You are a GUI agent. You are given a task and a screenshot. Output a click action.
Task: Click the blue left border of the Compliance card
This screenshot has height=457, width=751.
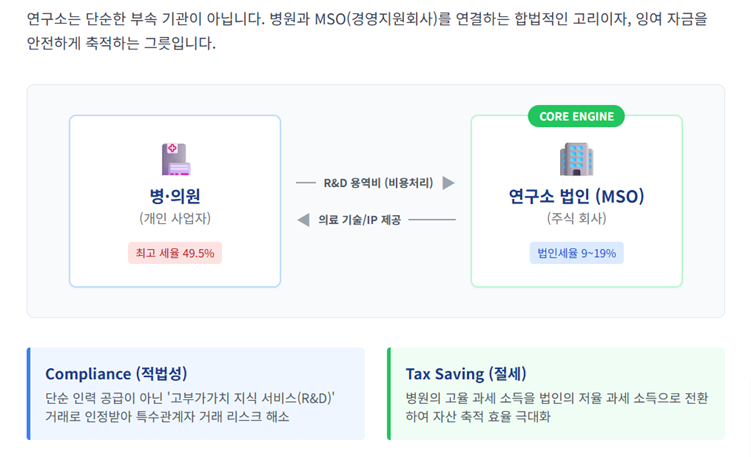[x=29, y=394]
